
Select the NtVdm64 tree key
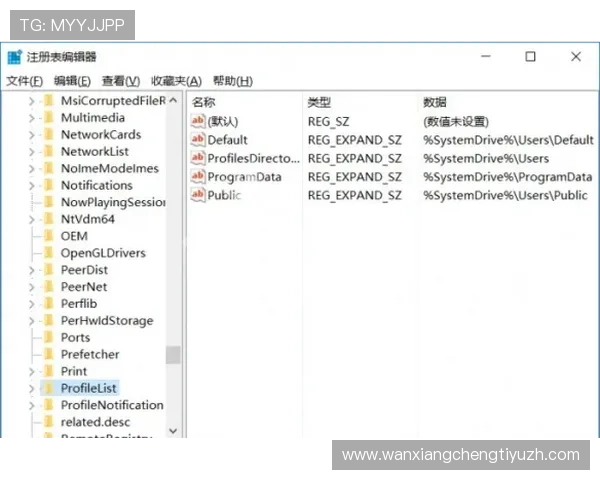point(88,219)
